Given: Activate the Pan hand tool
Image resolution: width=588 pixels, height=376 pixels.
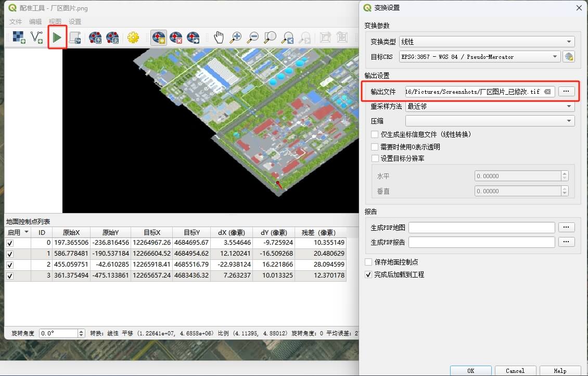Looking at the screenshot, I should (x=219, y=37).
